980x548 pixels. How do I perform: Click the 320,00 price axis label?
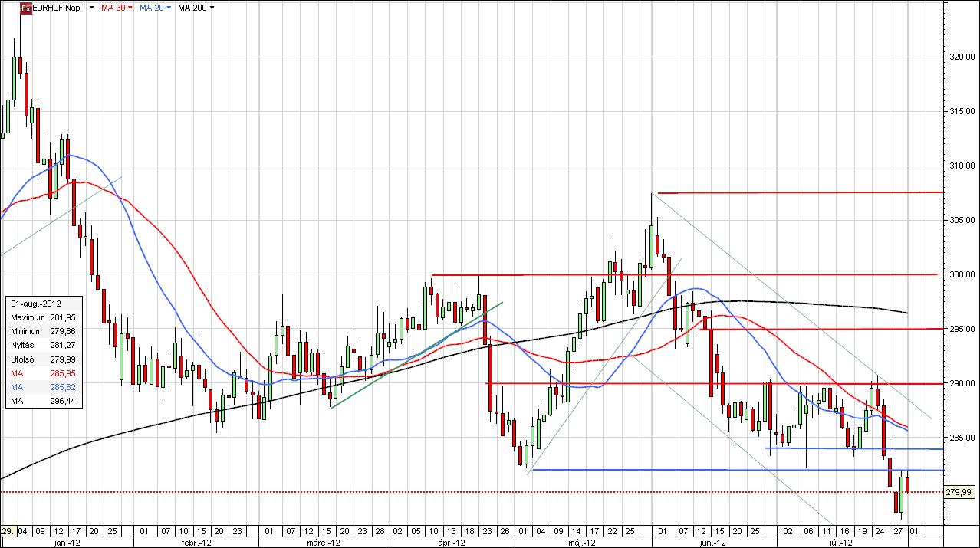tap(962, 57)
